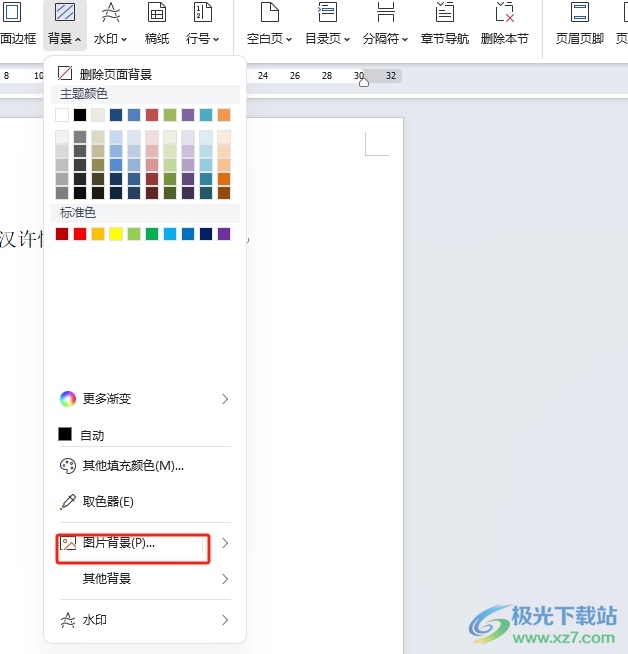This screenshot has width=628, height=654.
Task: Click the 行号 line number icon
Action: (203, 13)
